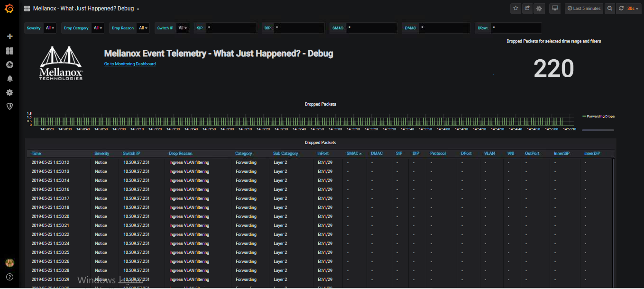Image resolution: width=644 pixels, height=289 pixels.
Task: Sort table by DPort column
Action: click(x=466, y=154)
